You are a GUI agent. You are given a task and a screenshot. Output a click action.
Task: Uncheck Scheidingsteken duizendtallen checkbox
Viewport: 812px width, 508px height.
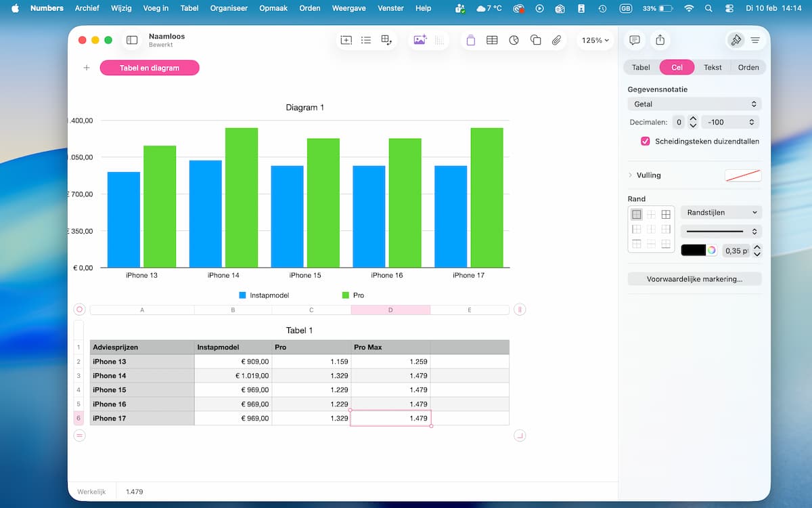[x=646, y=142]
